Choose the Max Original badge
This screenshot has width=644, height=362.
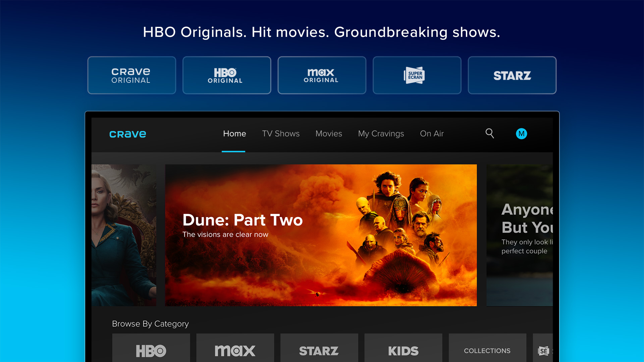322,75
